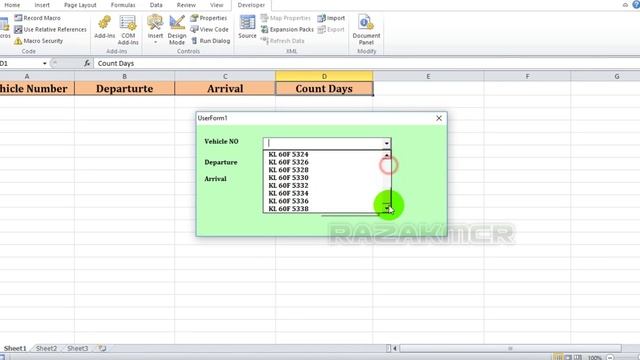Click Map Properties
Viewport: 640px width, 360px height.
pyautogui.click(x=286, y=18)
